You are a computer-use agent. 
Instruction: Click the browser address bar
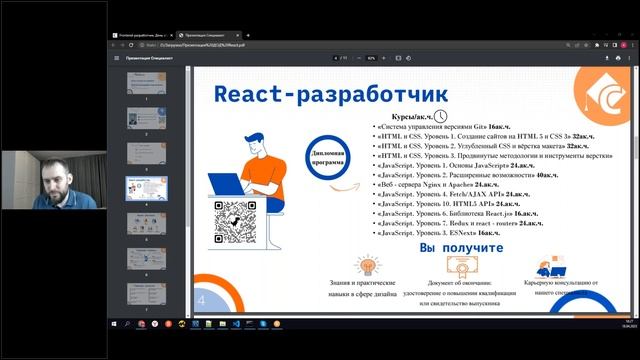click(351, 45)
